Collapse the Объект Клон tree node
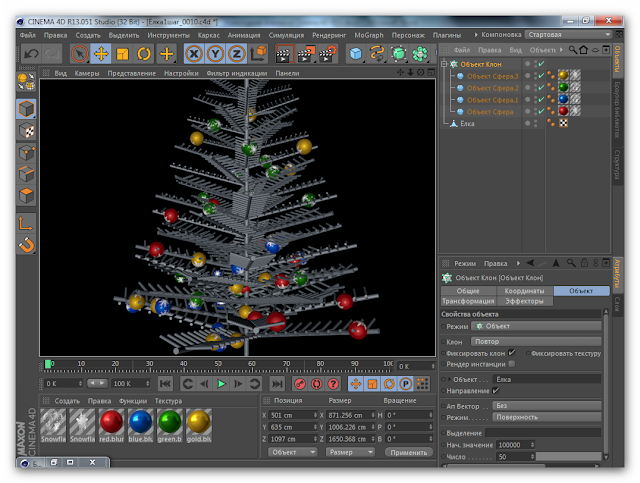The width and height of the screenshot is (640, 483). click(446, 62)
